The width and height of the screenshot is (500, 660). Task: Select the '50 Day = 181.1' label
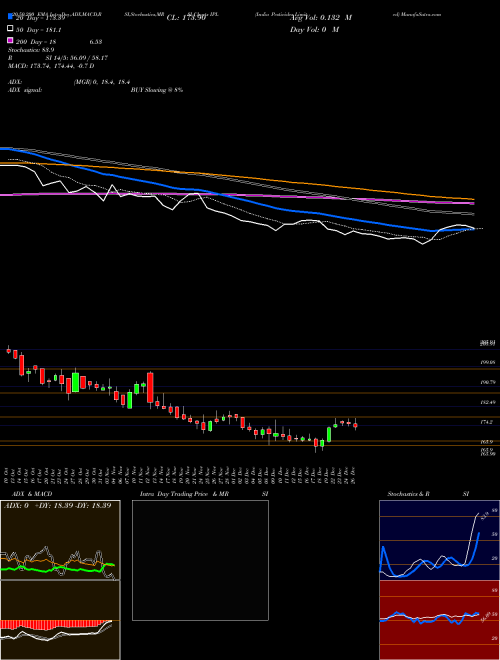tap(39, 30)
